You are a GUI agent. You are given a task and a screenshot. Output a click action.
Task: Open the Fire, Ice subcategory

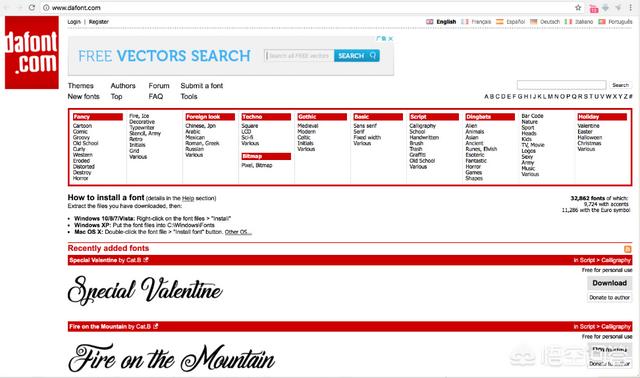139,116
